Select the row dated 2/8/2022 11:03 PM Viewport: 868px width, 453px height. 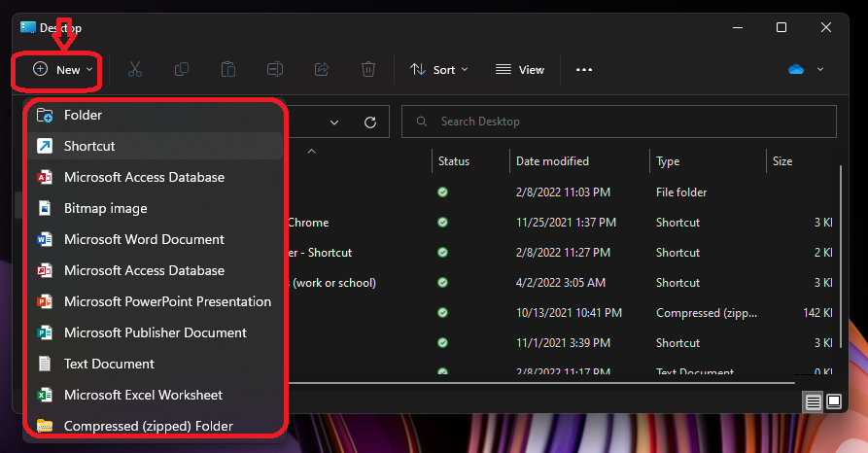[560, 192]
